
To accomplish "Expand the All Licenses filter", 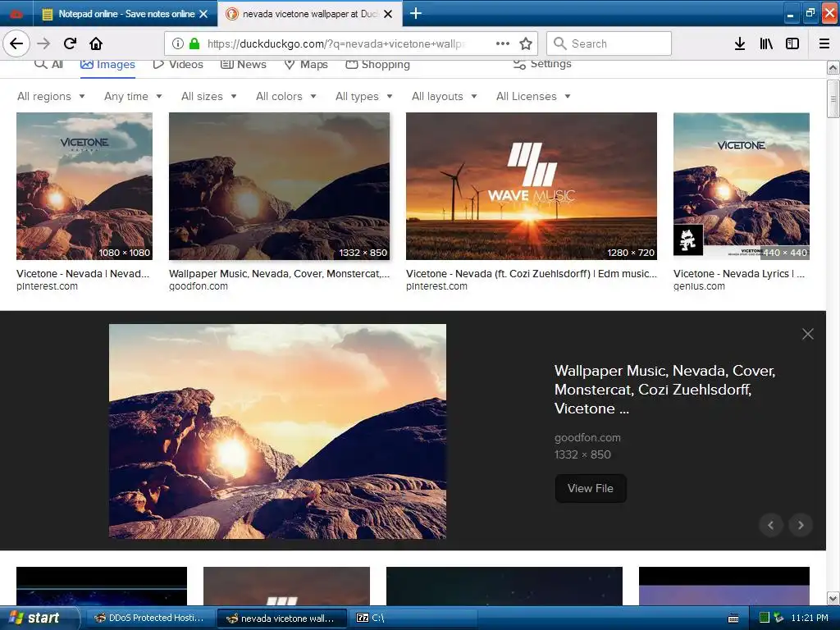I will pos(533,97).
